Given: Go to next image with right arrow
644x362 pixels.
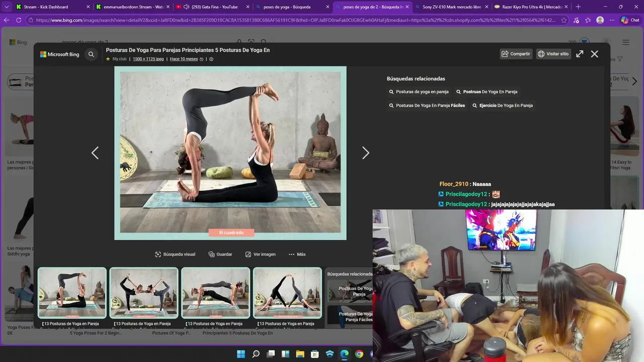Looking at the screenshot, I should [366, 153].
